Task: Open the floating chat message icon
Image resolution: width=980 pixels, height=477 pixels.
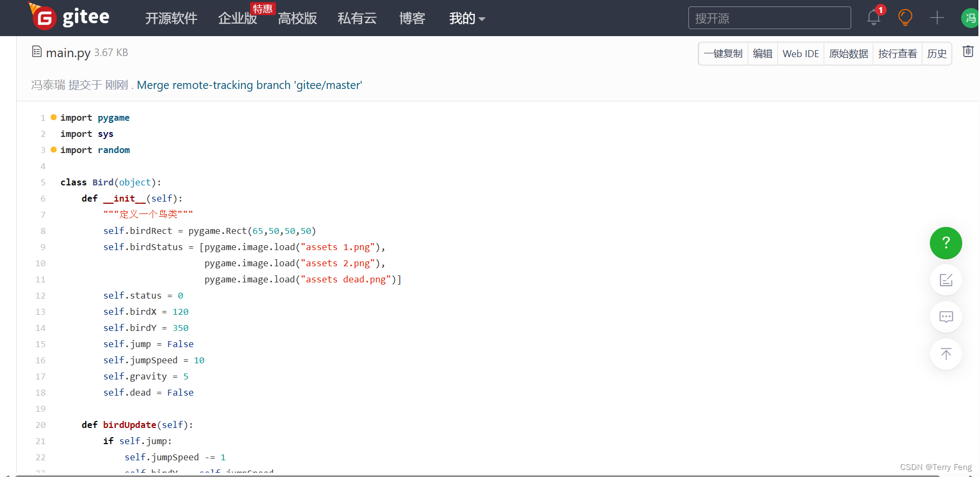Action: click(x=946, y=317)
